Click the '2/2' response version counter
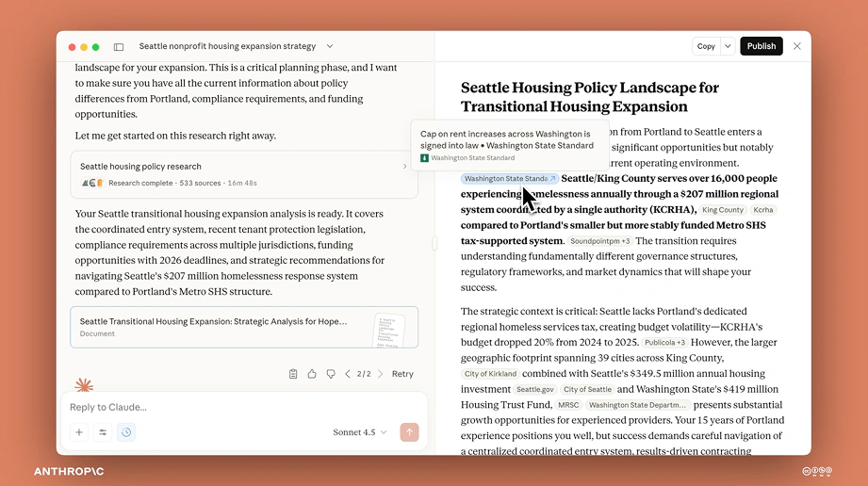868x486 pixels. [364, 374]
